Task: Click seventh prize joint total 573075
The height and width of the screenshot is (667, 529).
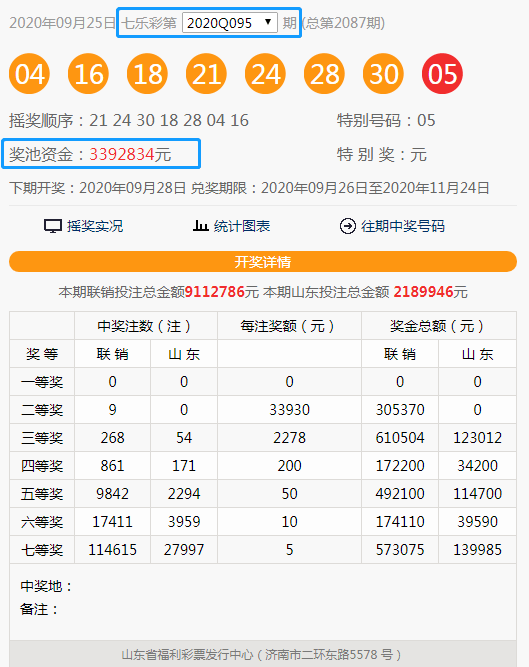Action: point(400,550)
